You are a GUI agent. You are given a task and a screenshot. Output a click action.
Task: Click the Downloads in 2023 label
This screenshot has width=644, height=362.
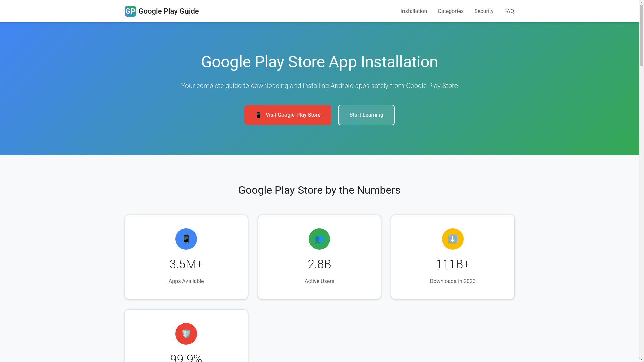pos(452,281)
